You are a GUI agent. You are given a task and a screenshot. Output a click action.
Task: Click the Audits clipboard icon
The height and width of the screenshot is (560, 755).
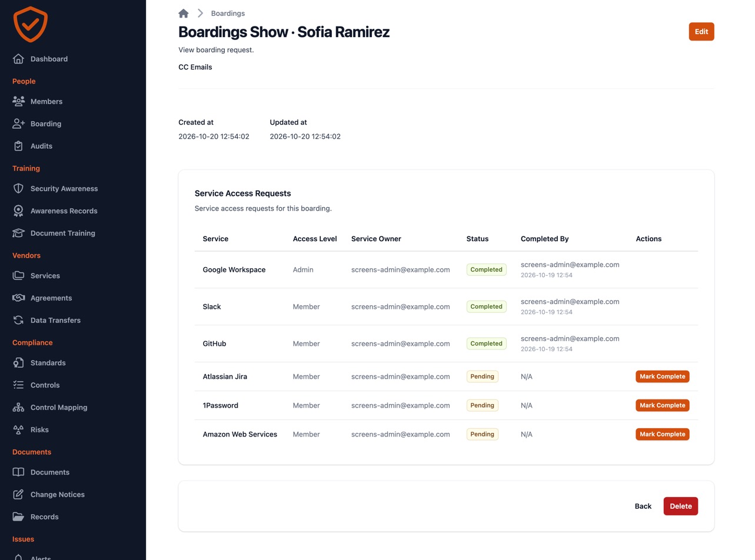coord(18,146)
